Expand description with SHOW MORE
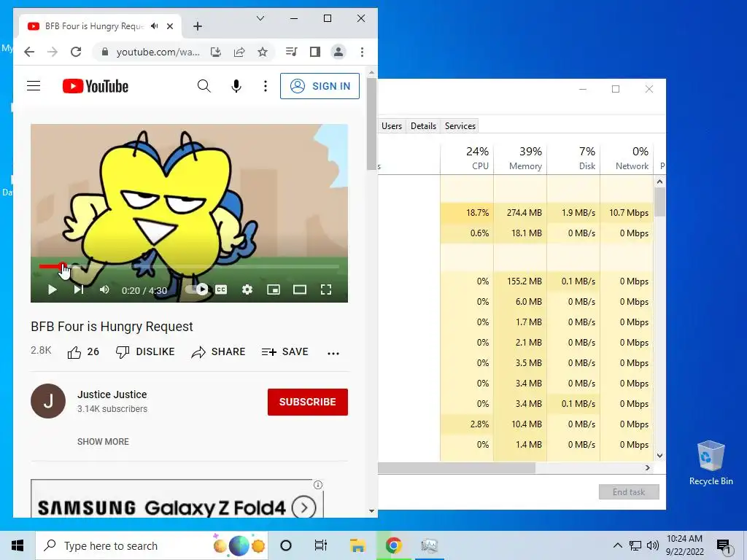 (x=103, y=441)
